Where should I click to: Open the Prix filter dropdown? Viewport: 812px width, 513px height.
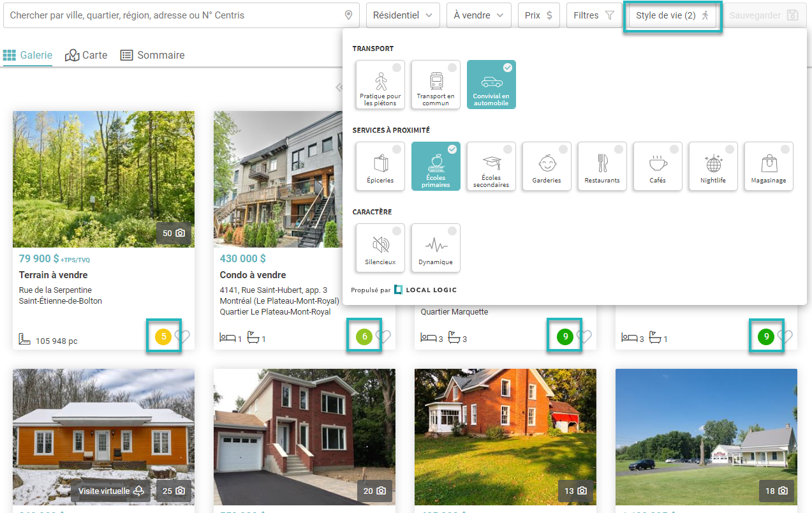pos(538,15)
